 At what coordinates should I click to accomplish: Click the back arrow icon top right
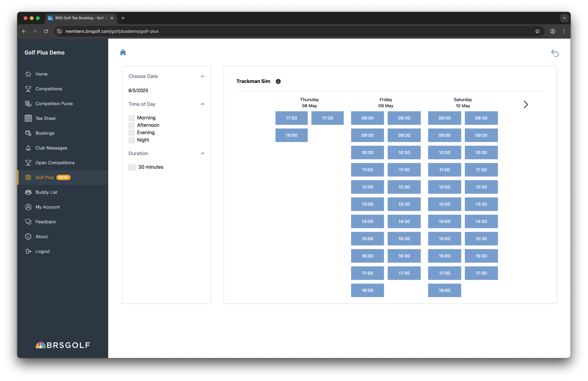[x=555, y=53]
